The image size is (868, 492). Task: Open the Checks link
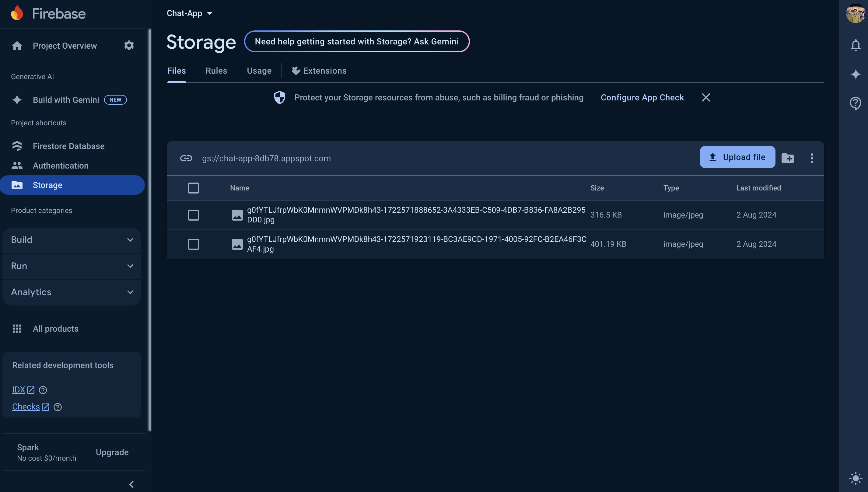(x=31, y=407)
